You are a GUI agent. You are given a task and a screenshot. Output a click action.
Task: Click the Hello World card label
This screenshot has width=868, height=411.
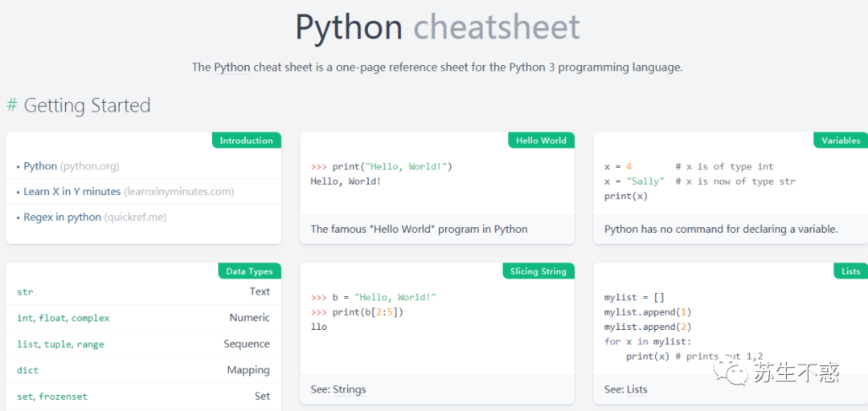pos(541,140)
